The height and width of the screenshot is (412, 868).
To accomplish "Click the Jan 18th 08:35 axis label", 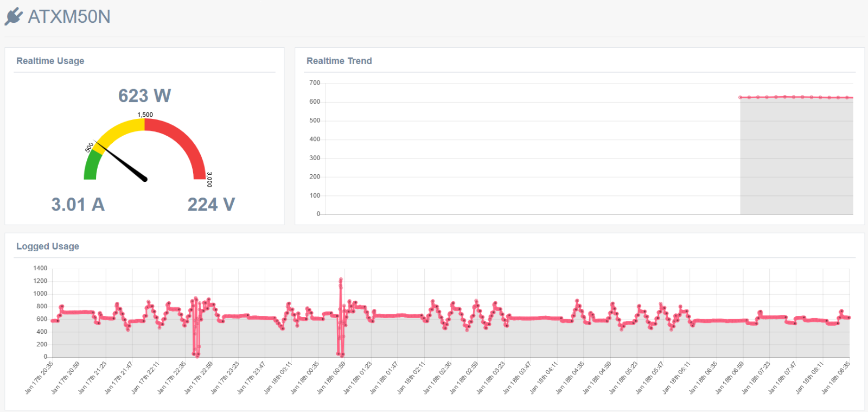I will [x=836, y=377].
